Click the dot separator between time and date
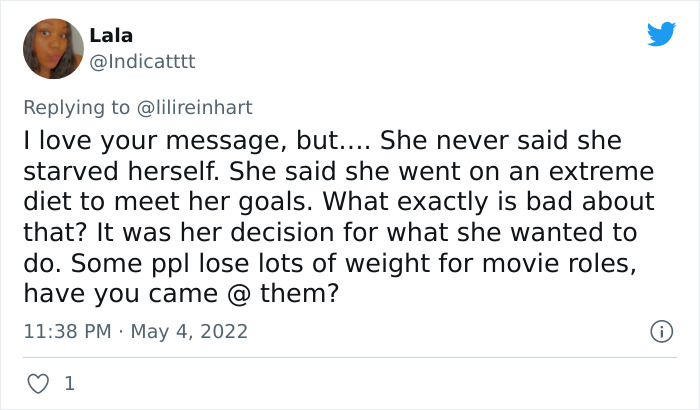This screenshot has width=700, height=410. click(120, 330)
